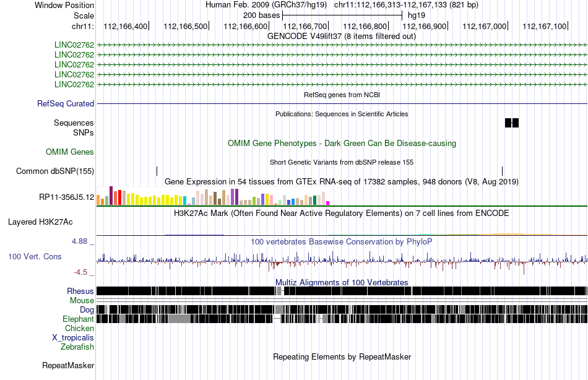Click the 112,167,100 ruler position
The height and width of the screenshot is (380, 588).
click(545, 26)
